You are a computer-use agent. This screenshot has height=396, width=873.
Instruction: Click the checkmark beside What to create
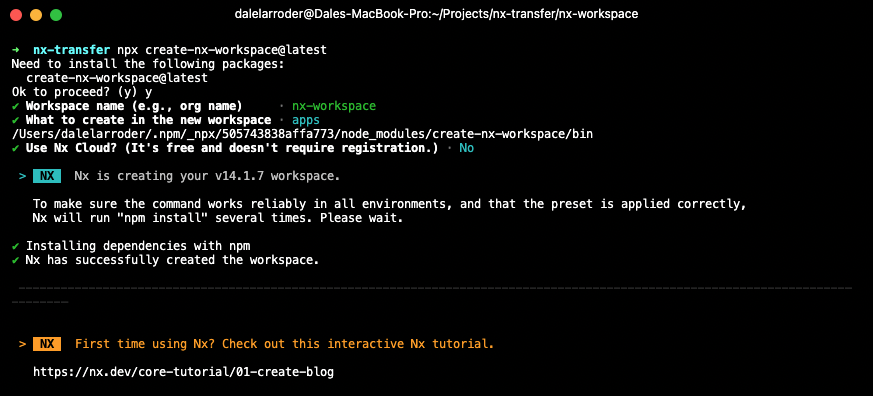15,120
